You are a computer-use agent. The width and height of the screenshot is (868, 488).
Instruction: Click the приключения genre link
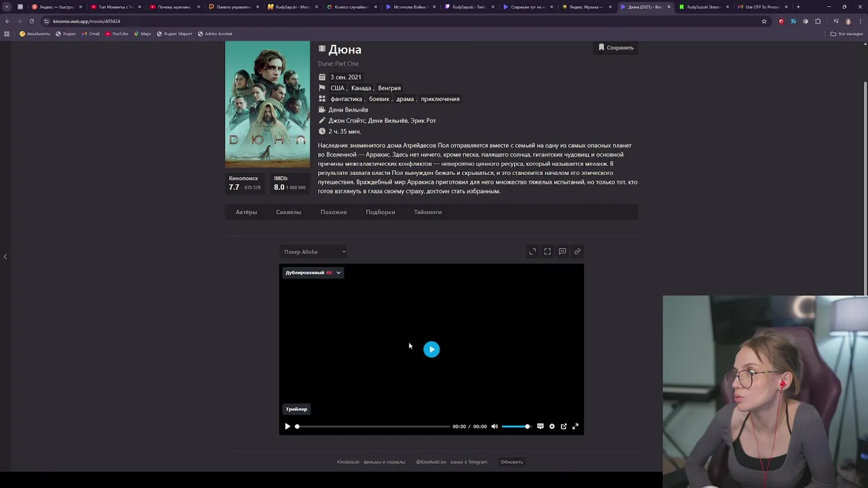440,99
